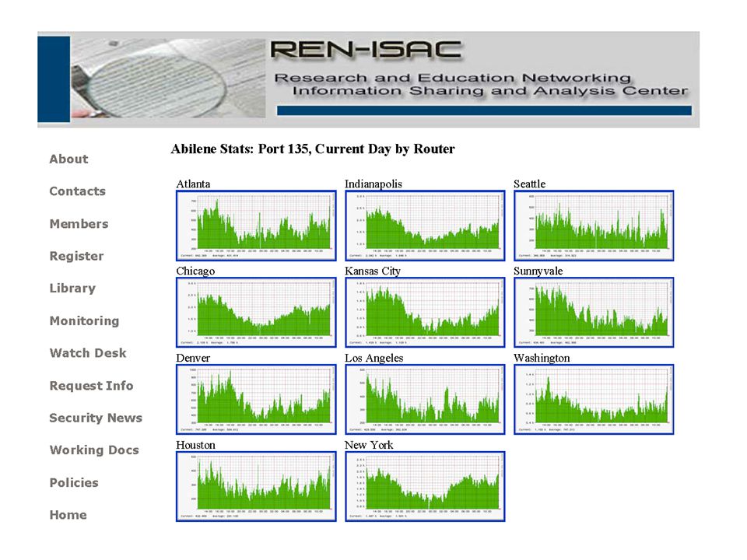747x560 pixels.
Task: Select the Washington traffic chart
Action: pos(594,400)
